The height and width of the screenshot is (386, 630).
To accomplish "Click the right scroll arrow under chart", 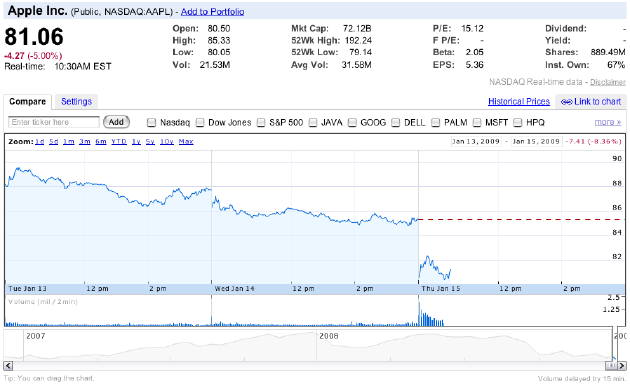I will click(622, 366).
